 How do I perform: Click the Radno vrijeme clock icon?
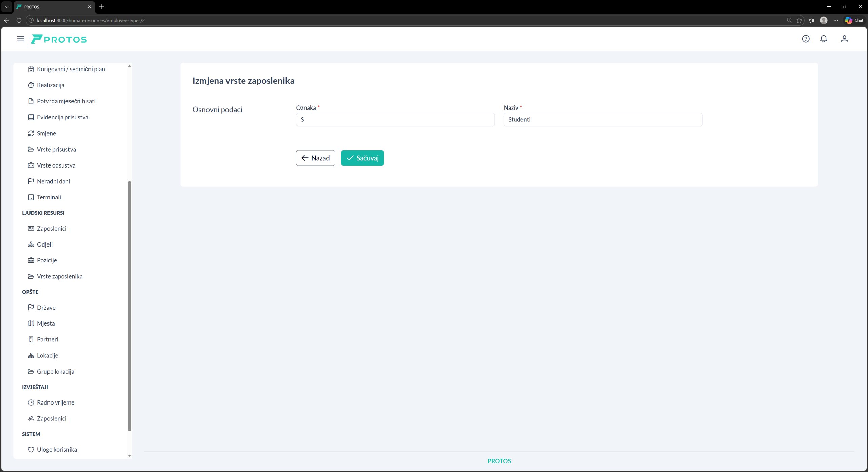coord(31,402)
